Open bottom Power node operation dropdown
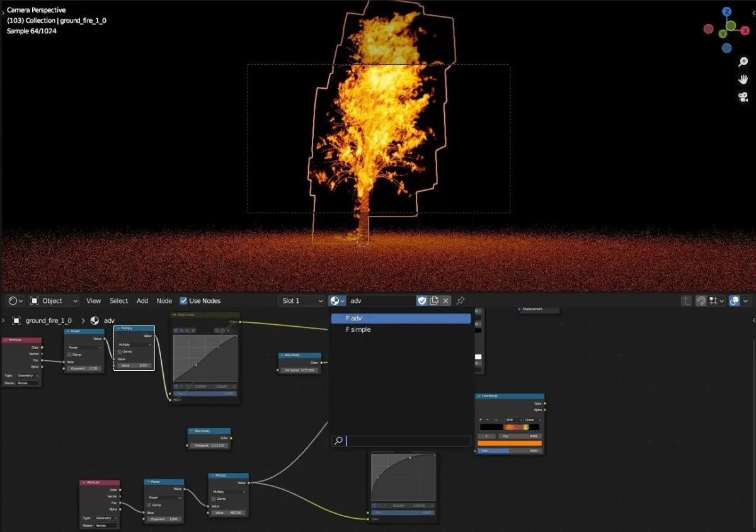 click(x=164, y=498)
